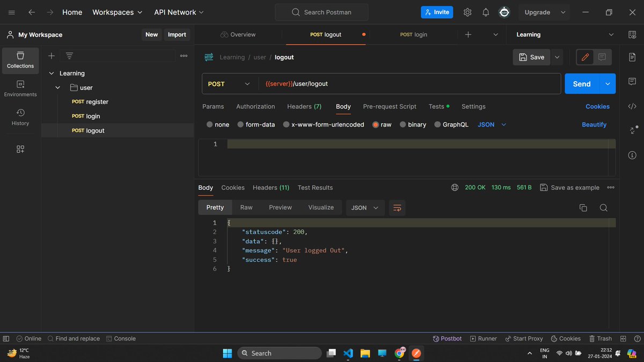Change the response JSON format dropdown
Screen dimensions: 644x362
365,208
